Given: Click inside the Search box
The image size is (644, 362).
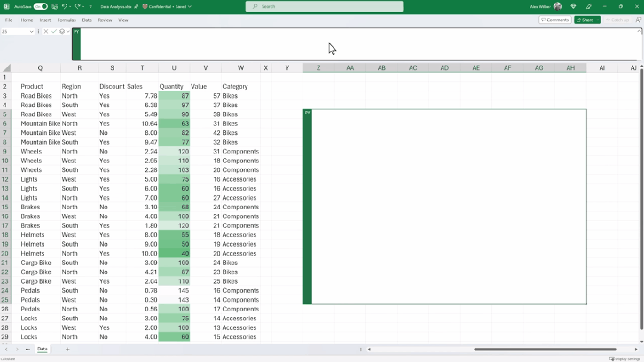Looking at the screenshot, I should click(324, 7).
